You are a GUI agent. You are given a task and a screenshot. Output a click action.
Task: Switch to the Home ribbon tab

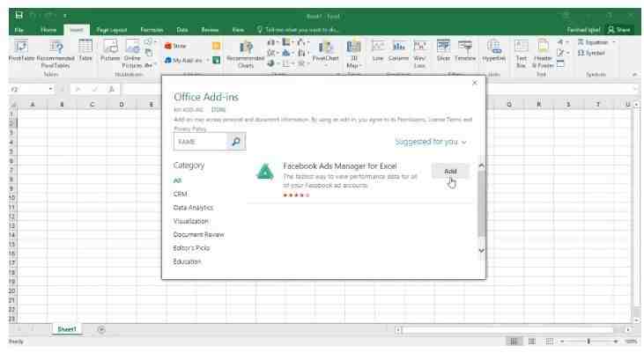click(x=48, y=30)
